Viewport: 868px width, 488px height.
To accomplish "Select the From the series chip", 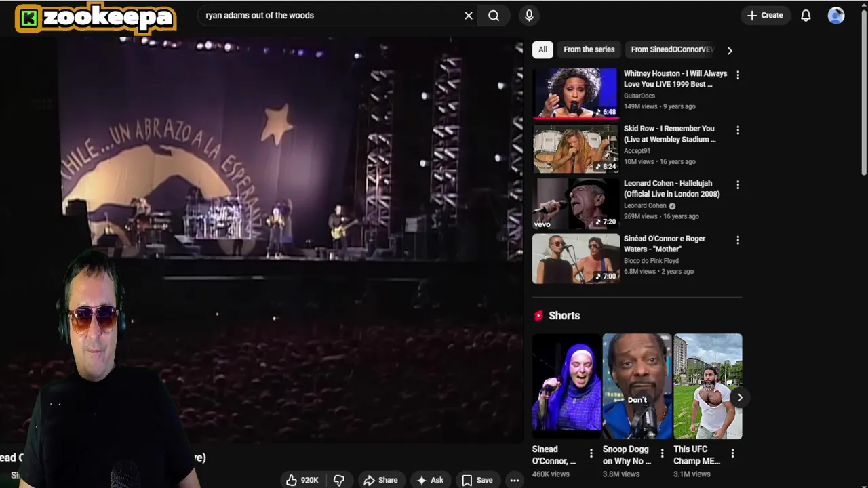I will coord(589,49).
